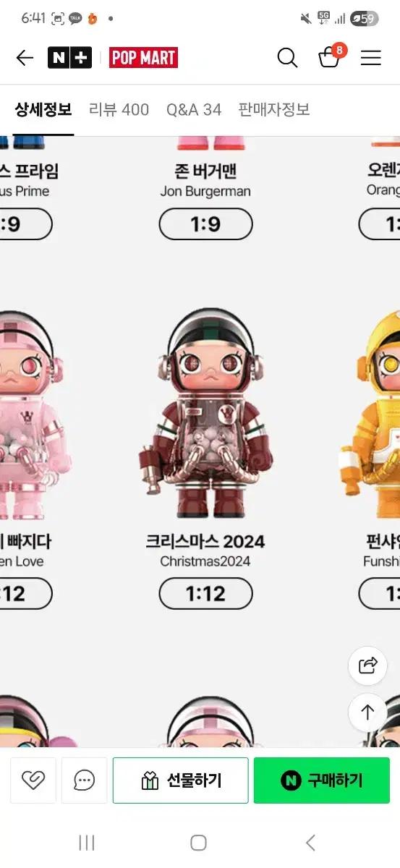
Task: Open the hamburger menu icon
Action: tap(371, 58)
